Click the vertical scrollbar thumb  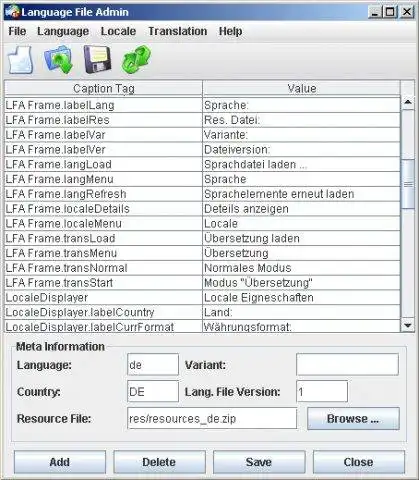coord(408,184)
